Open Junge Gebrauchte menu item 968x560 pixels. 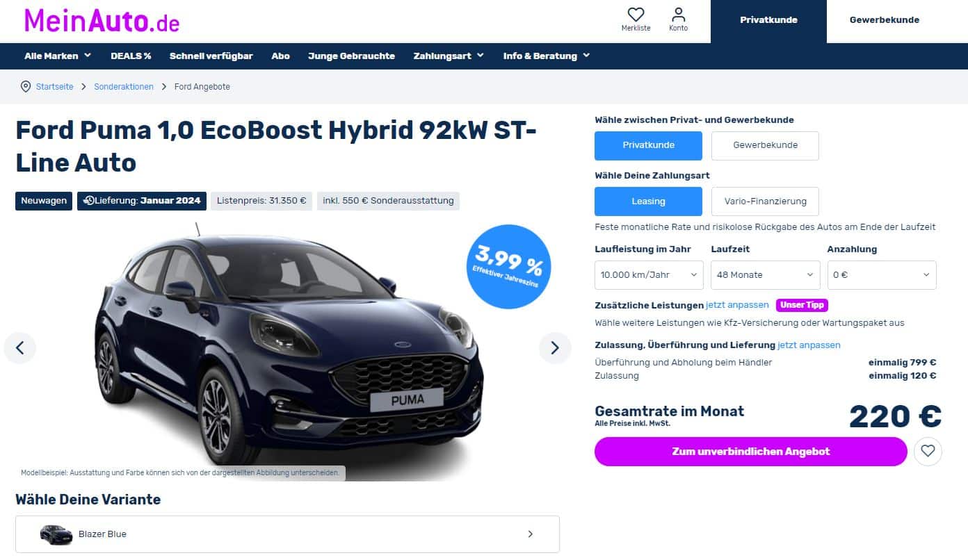click(351, 56)
